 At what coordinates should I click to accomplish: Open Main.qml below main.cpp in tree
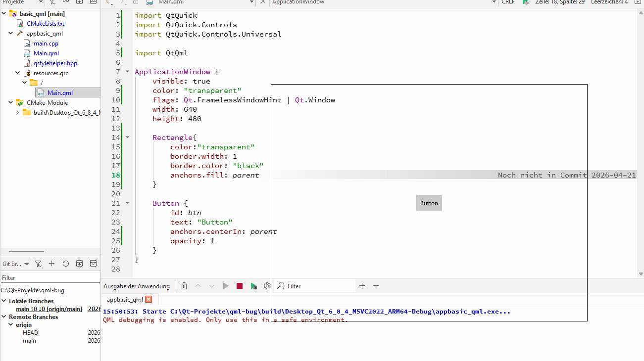46,53
